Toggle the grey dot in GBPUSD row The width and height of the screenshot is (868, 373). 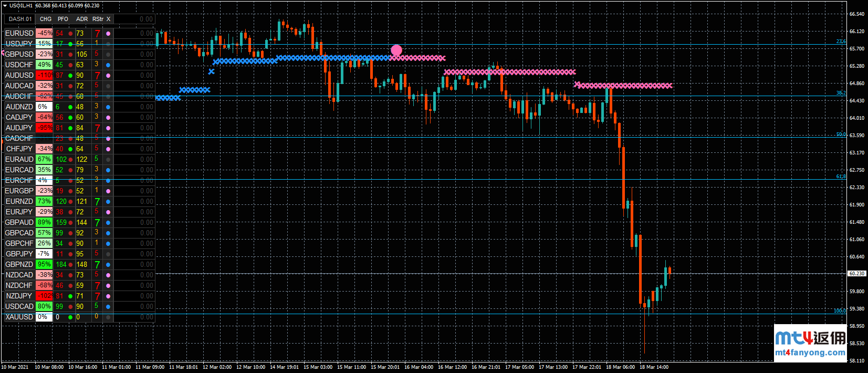[x=108, y=55]
